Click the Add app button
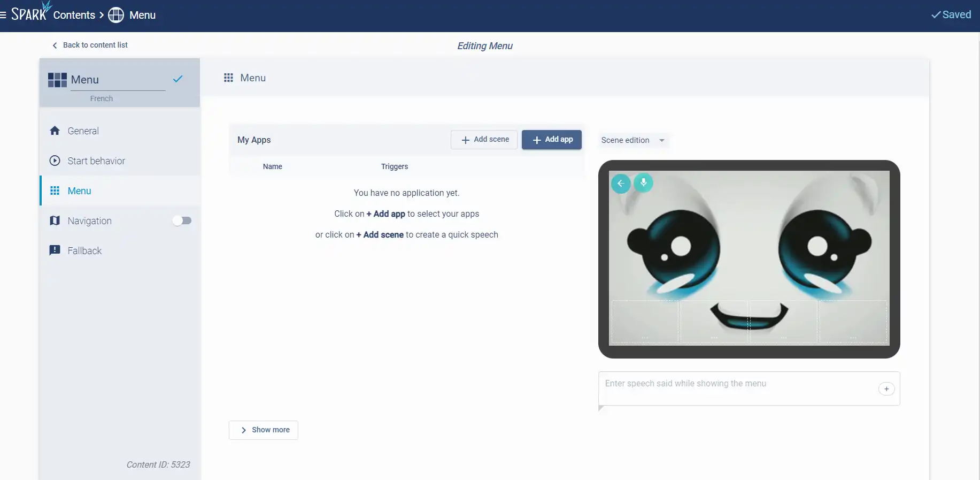Screen dimensions: 980x480 551,140
